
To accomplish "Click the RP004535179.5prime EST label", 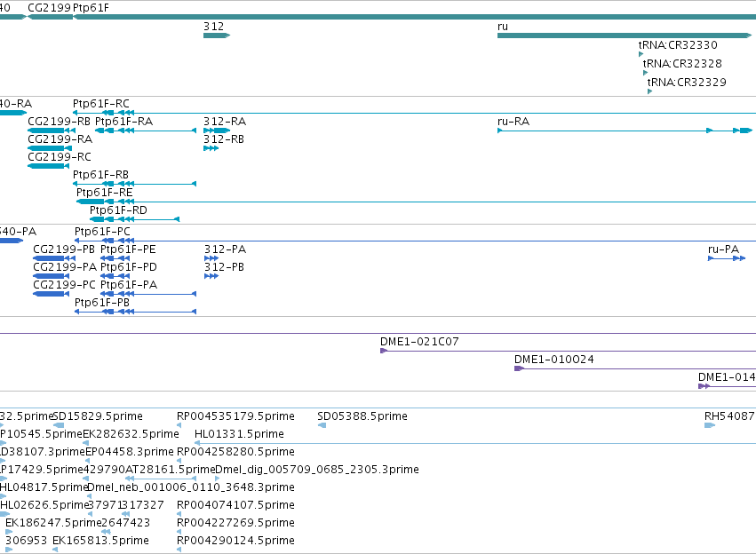I will (235, 416).
